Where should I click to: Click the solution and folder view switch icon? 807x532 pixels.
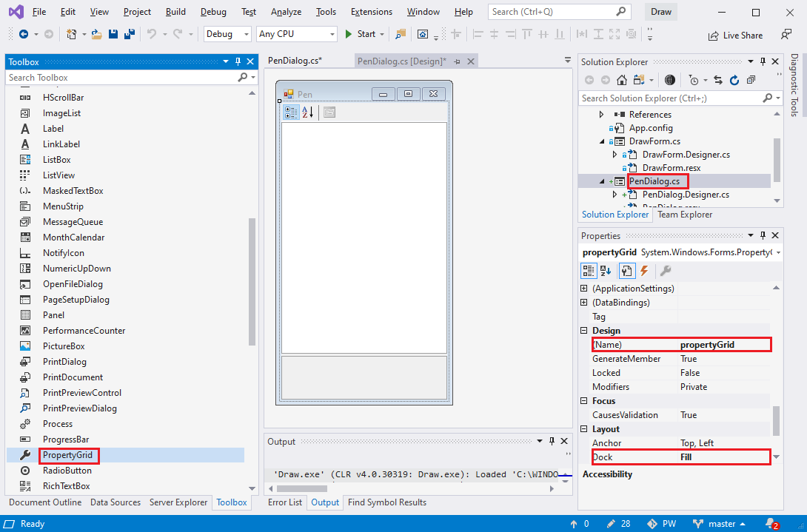(639, 80)
